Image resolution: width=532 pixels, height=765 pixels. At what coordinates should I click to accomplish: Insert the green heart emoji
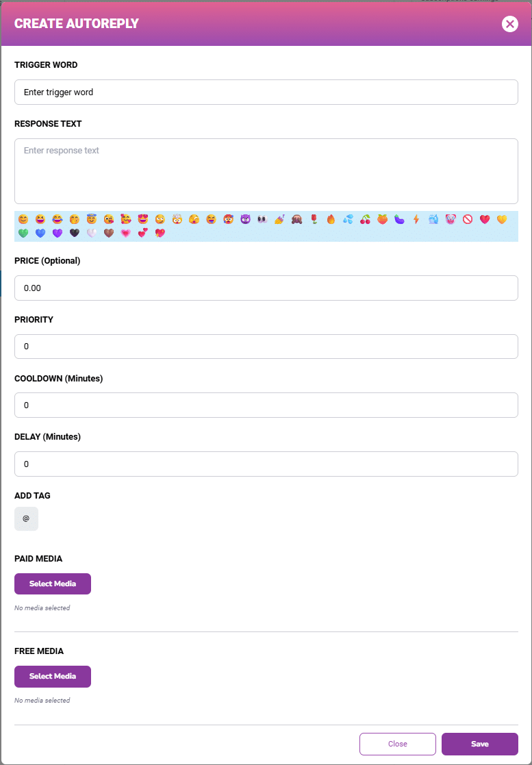[x=23, y=233]
